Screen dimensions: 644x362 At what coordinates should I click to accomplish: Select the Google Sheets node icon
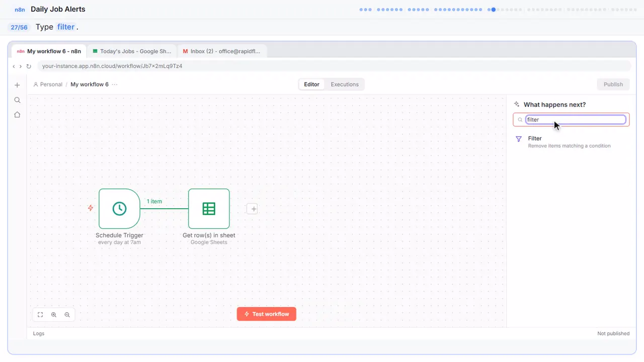coord(209,209)
